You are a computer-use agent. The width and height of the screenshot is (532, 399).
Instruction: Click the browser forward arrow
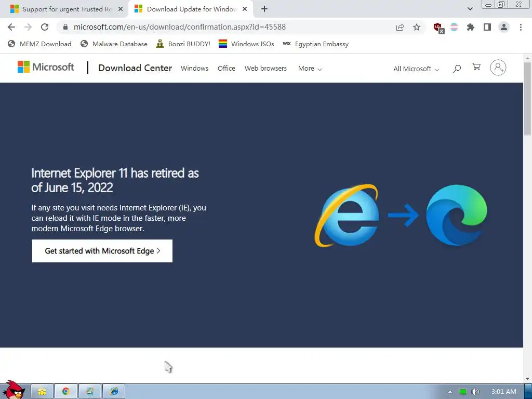tap(28, 27)
